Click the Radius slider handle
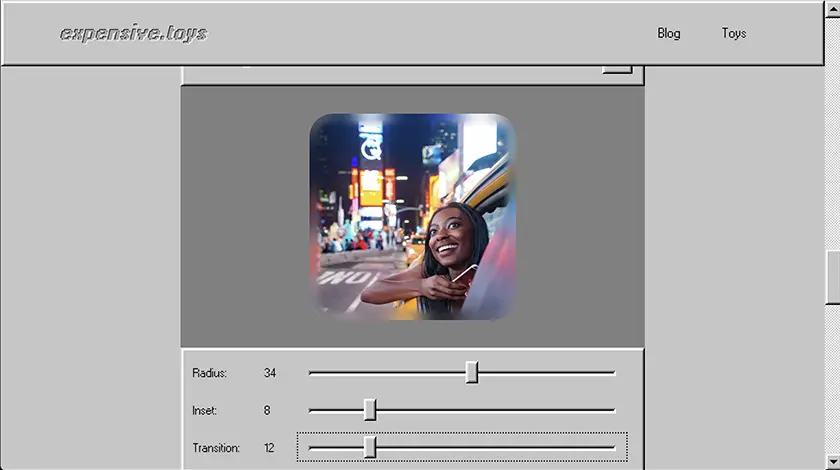The image size is (840, 470). pos(471,372)
